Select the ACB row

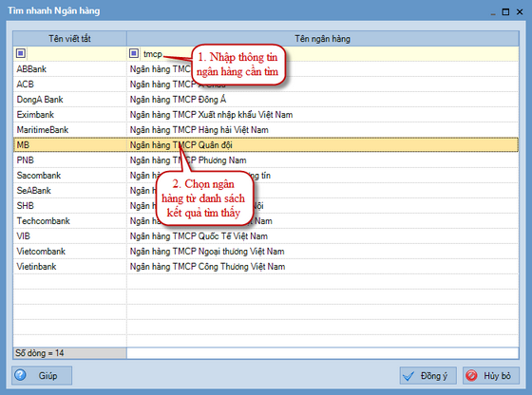tap(266, 85)
